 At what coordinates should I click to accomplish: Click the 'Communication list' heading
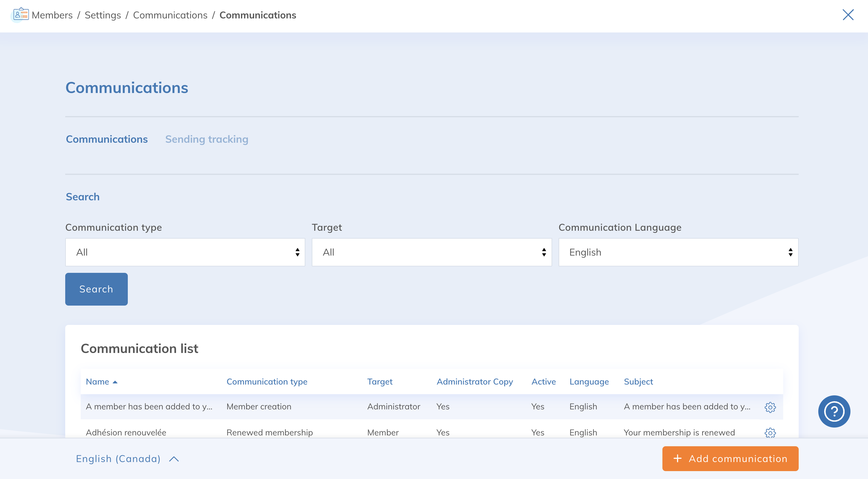click(x=139, y=348)
